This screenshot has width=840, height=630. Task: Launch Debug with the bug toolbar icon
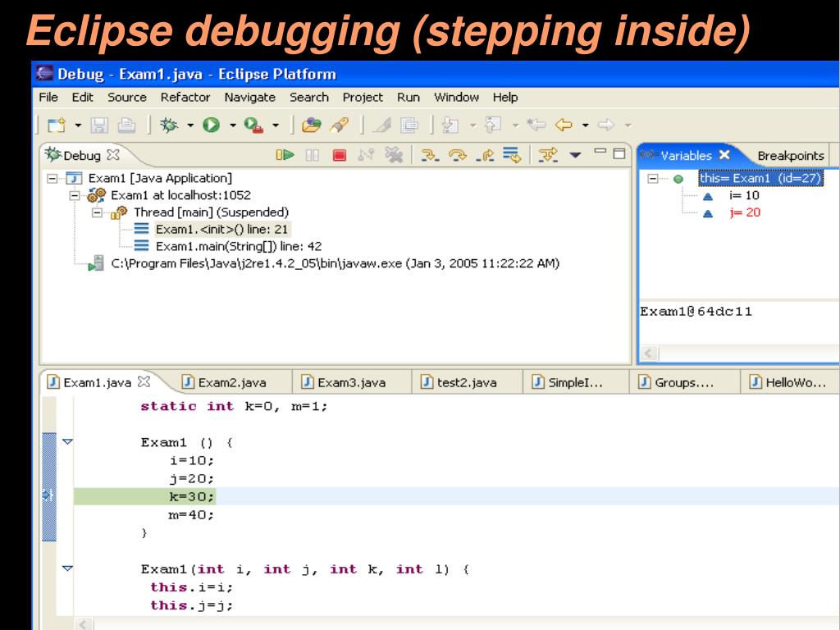(169, 126)
